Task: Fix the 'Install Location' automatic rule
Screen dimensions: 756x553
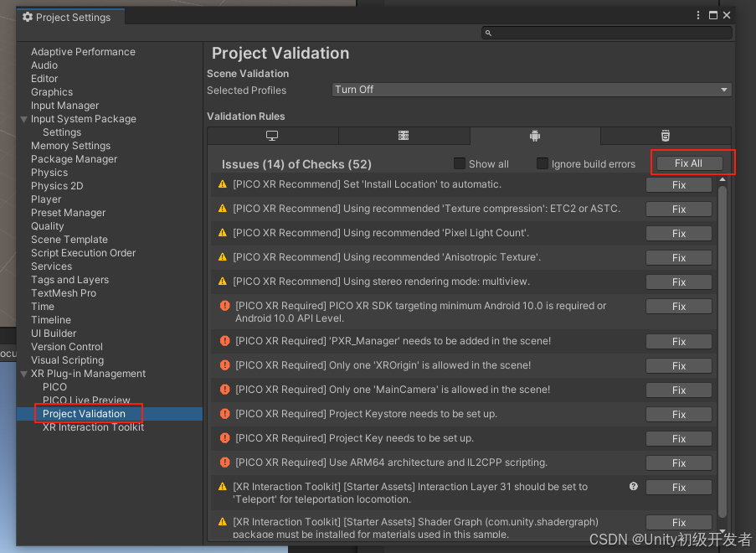Action: pyautogui.click(x=679, y=185)
